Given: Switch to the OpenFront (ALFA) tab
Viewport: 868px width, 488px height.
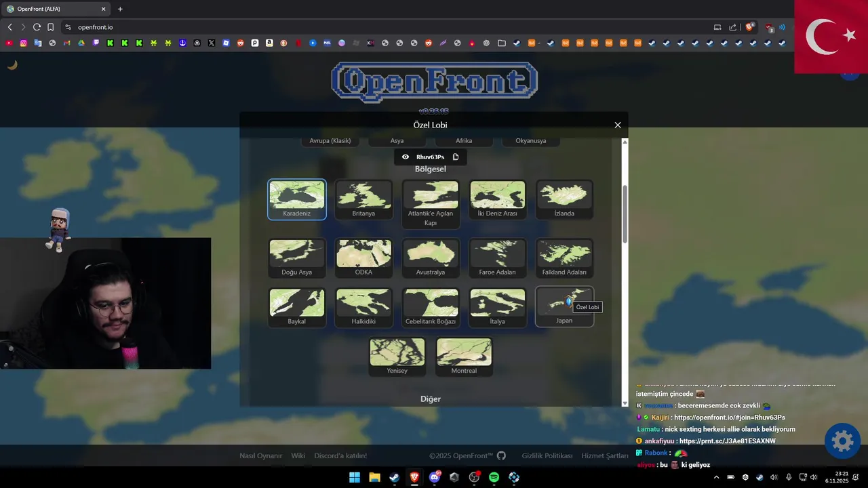Looking at the screenshot, I should pos(56,9).
